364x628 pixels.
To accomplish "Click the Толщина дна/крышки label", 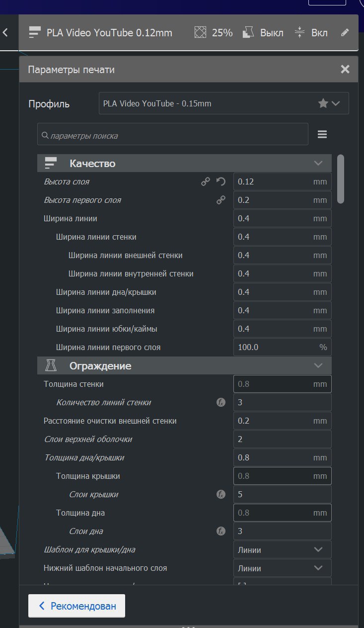I will [x=84, y=457].
